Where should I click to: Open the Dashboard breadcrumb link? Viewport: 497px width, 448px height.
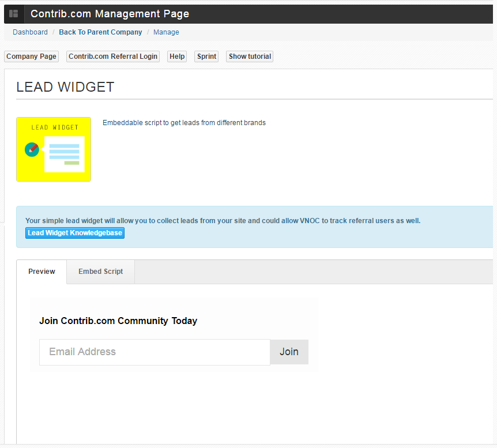(30, 32)
